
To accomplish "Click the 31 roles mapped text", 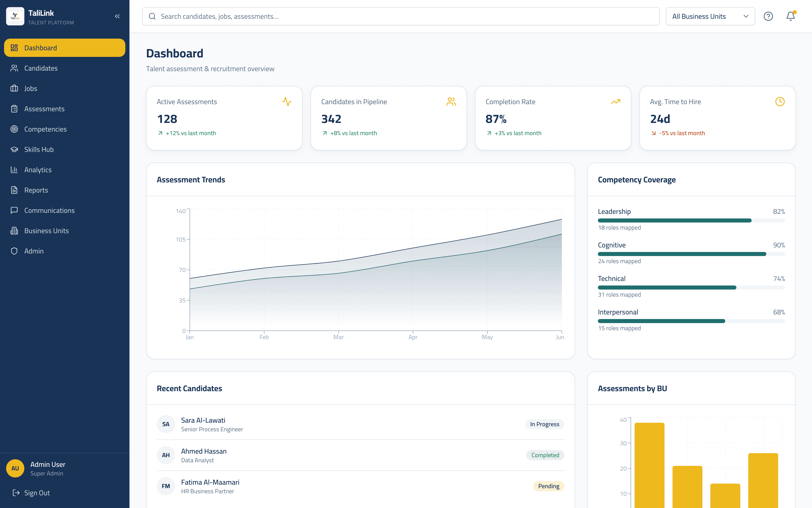I will (x=619, y=295).
